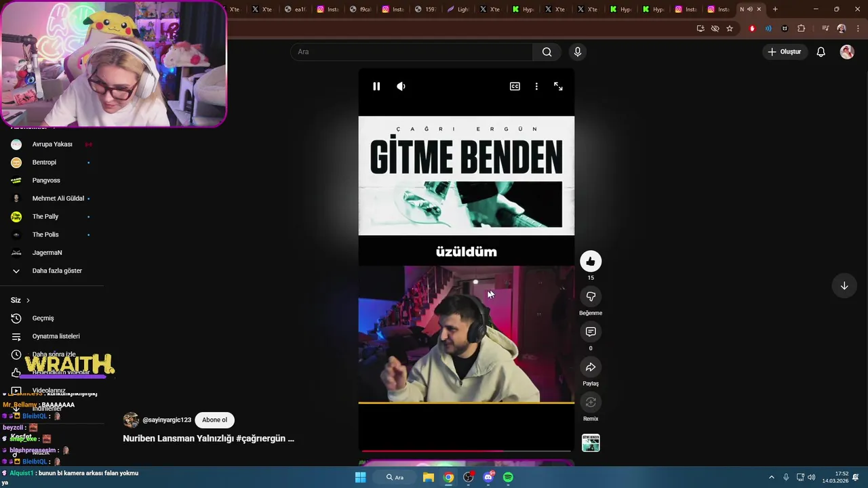This screenshot has height=488, width=868.
Task: Open Chrome media controls icon
Action: click(x=825, y=28)
